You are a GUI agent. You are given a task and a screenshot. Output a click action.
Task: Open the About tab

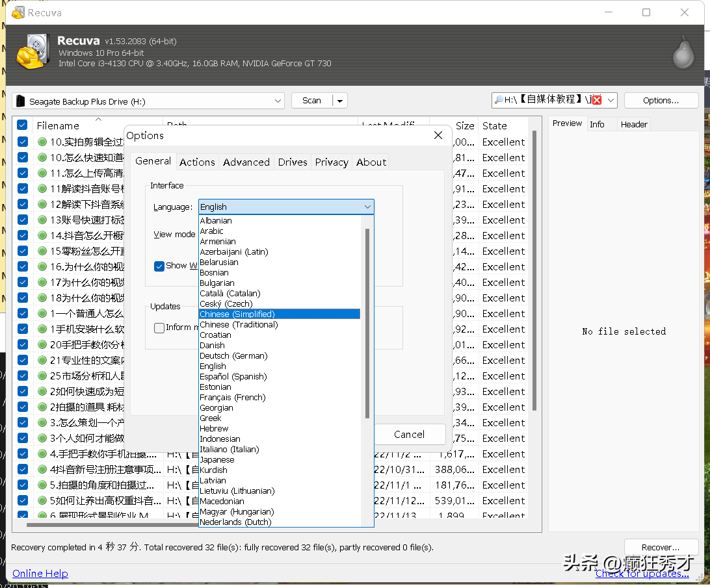tap(371, 162)
